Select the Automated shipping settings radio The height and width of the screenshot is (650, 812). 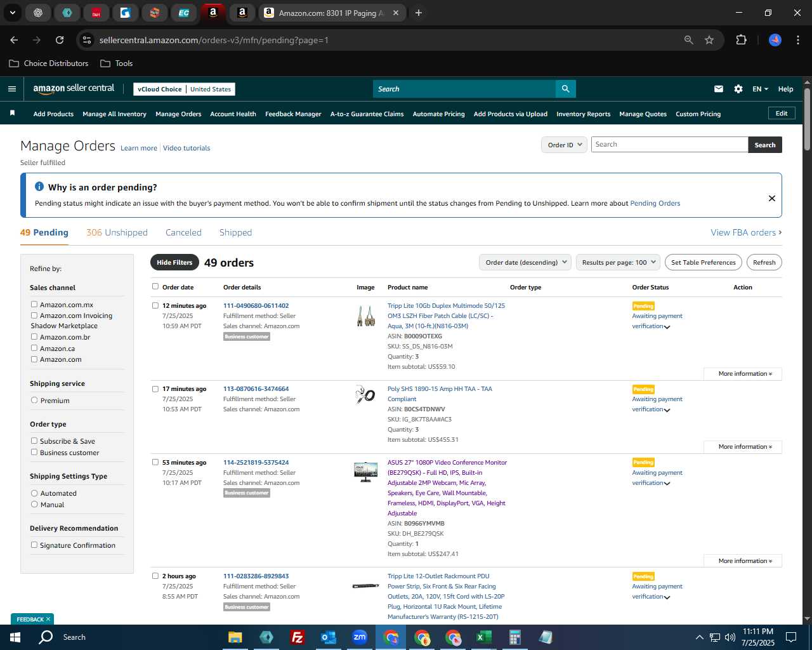(x=34, y=493)
